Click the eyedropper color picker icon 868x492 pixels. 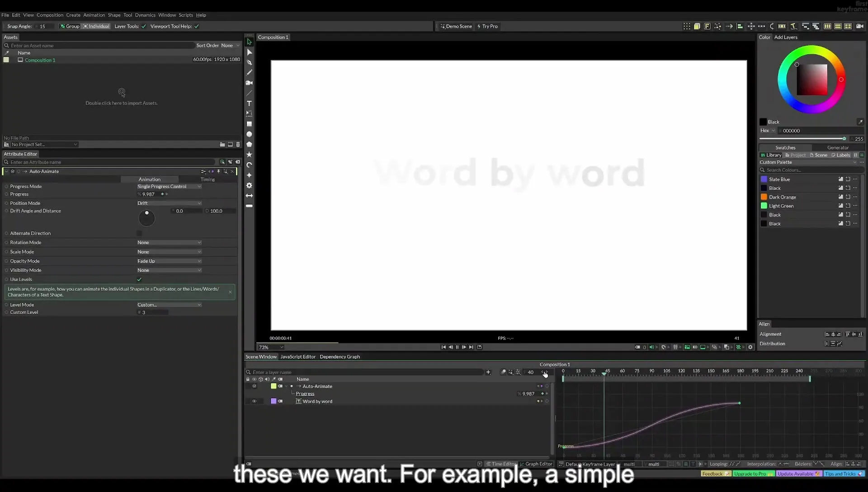click(860, 122)
